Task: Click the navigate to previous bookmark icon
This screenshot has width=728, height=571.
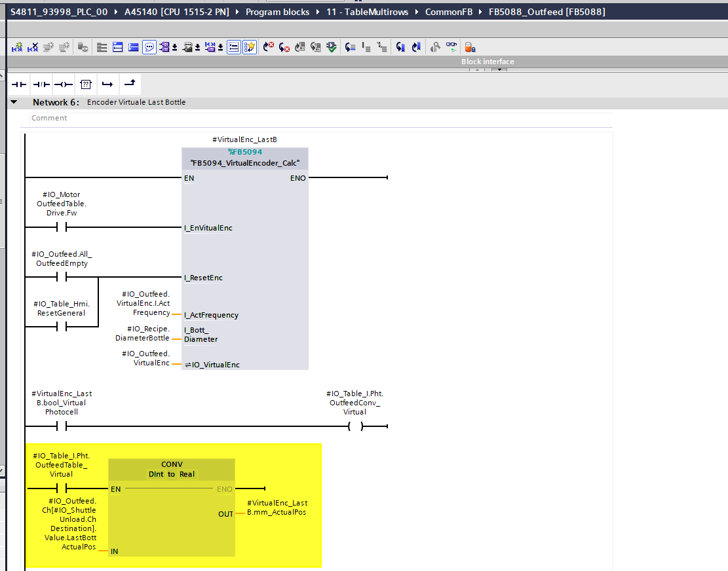Action: 400,47
